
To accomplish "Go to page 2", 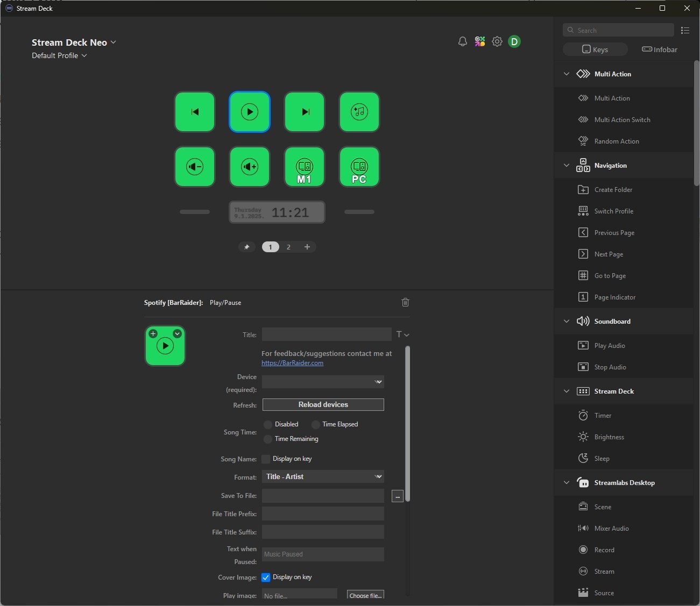I will click(x=288, y=247).
